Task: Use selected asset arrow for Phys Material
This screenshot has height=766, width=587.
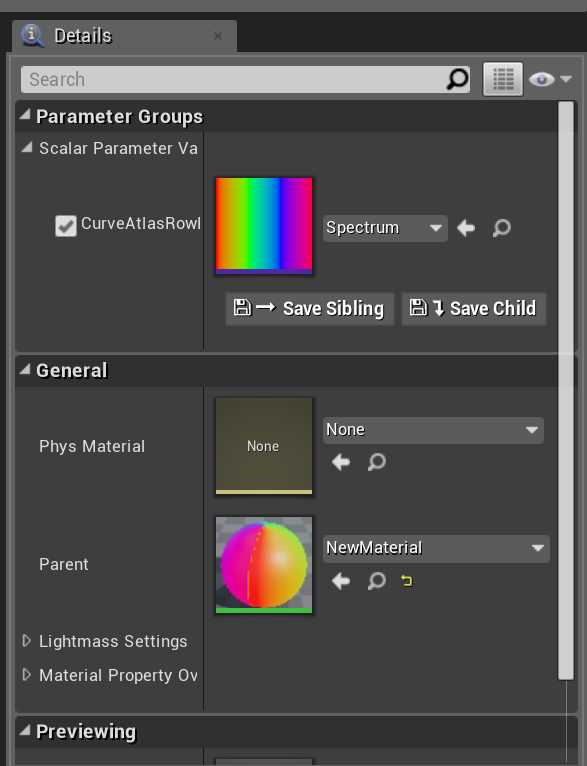Action: point(341,462)
